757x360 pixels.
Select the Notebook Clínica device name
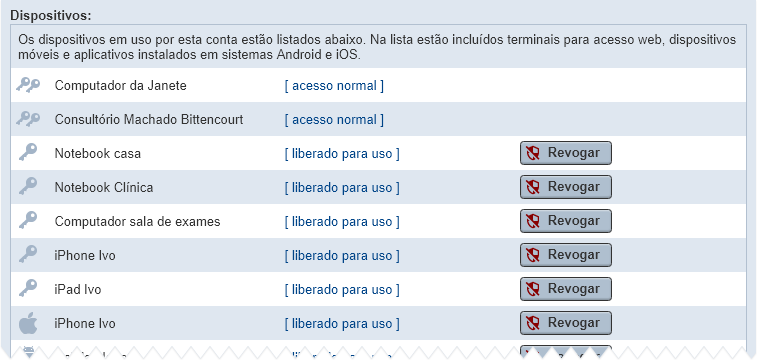(x=104, y=187)
